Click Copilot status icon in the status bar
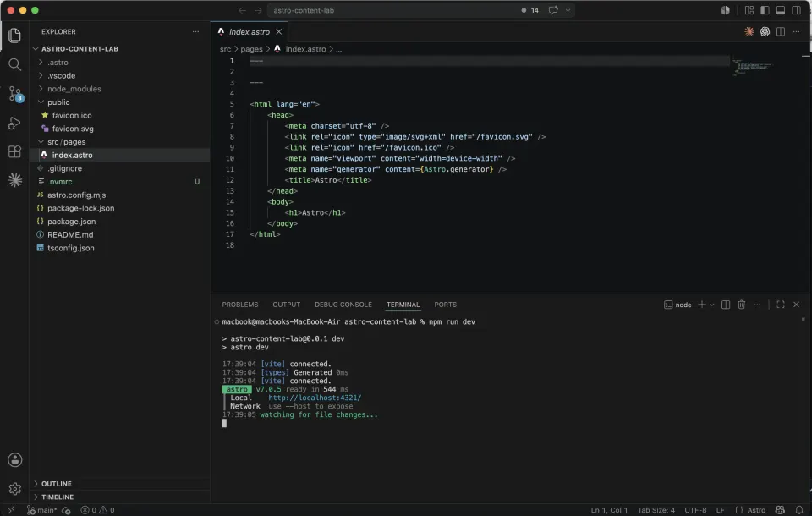812x516 pixels. [781, 510]
